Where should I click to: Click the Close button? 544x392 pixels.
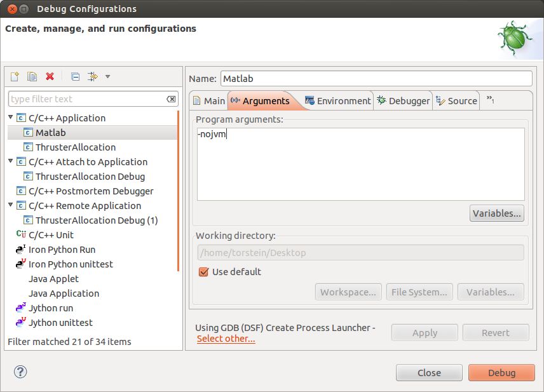[429, 372]
